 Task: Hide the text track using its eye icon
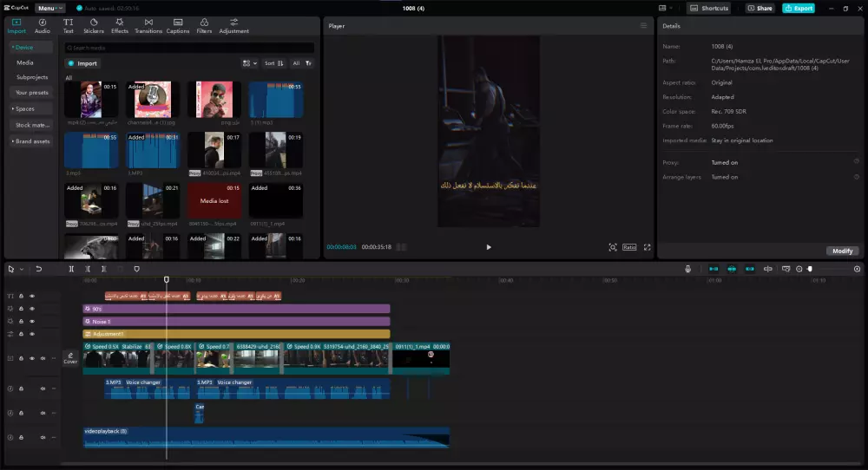[32, 296]
